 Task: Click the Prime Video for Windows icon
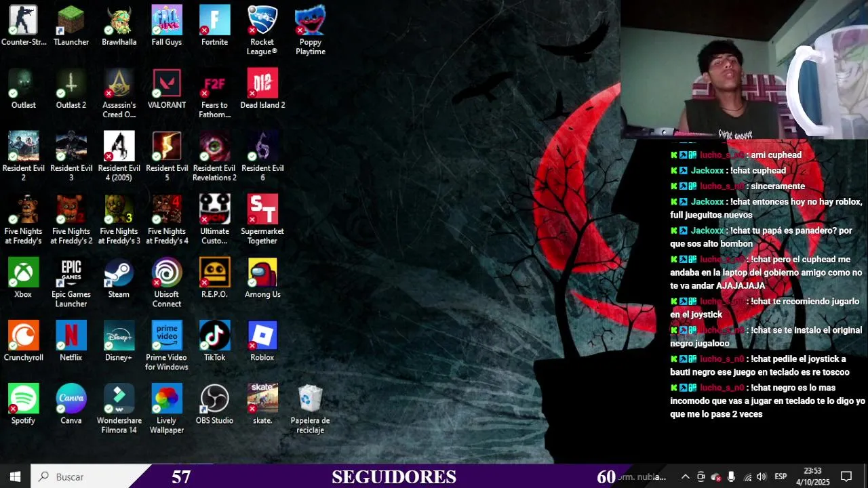167,346
